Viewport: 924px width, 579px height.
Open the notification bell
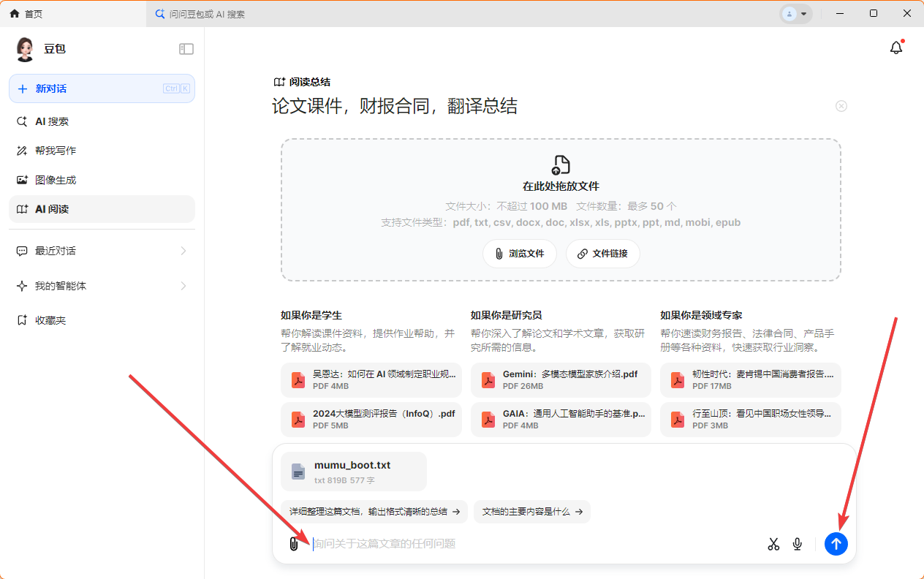(896, 48)
